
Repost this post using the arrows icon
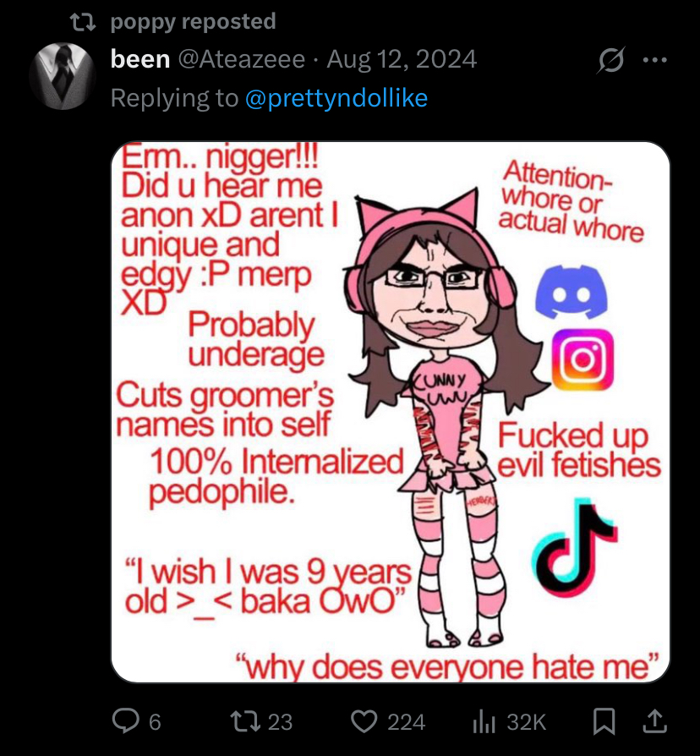point(245,722)
